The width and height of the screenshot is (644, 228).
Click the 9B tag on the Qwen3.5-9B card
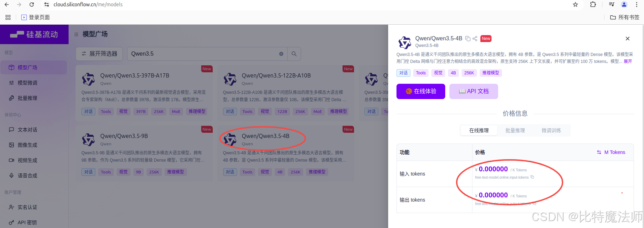[x=139, y=172]
